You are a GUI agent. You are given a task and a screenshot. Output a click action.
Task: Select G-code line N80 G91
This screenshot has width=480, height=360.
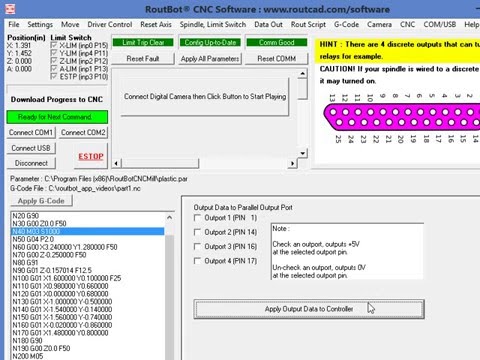[x=25, y=262]
